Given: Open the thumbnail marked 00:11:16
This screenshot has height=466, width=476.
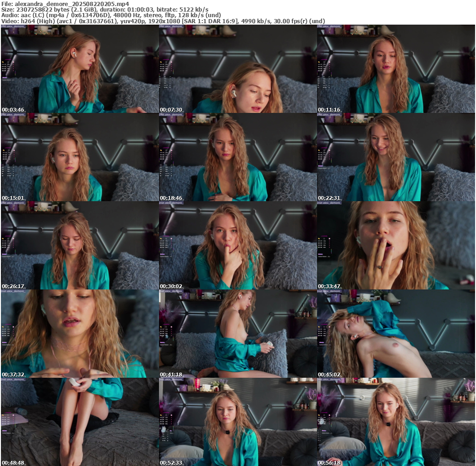Looking at the screenshot, I should pyautogui.click(x=396, y=69).
